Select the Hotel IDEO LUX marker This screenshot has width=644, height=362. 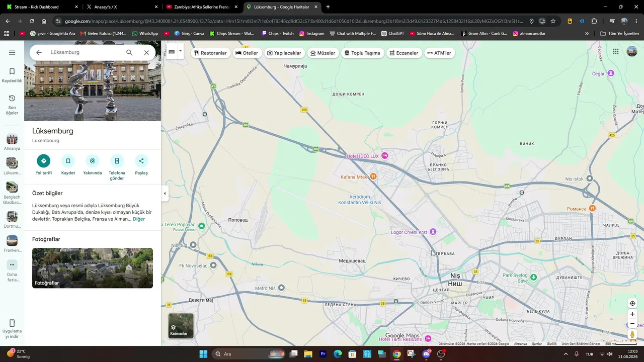tap(385, 156)
